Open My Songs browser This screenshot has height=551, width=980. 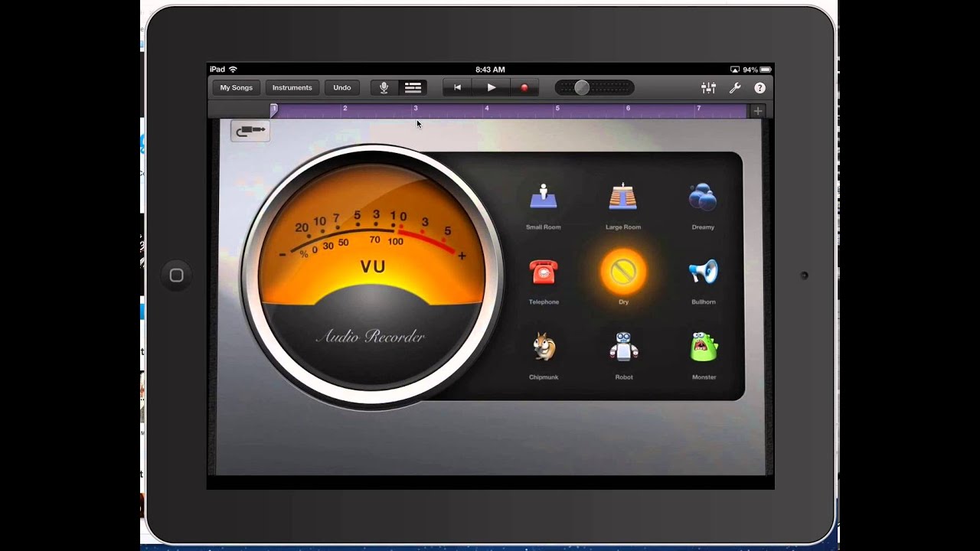tap(236, 88)
